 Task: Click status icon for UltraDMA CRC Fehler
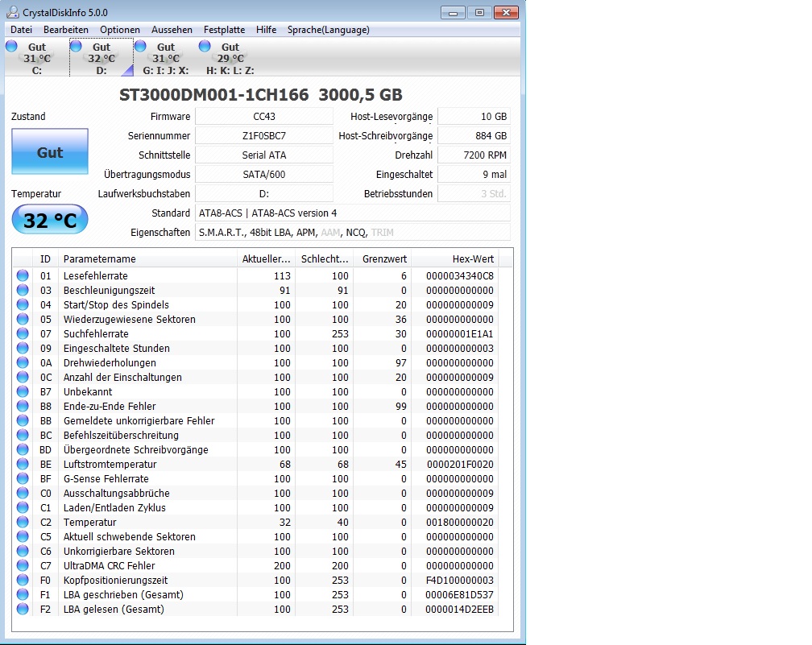[x=23, y=565]
